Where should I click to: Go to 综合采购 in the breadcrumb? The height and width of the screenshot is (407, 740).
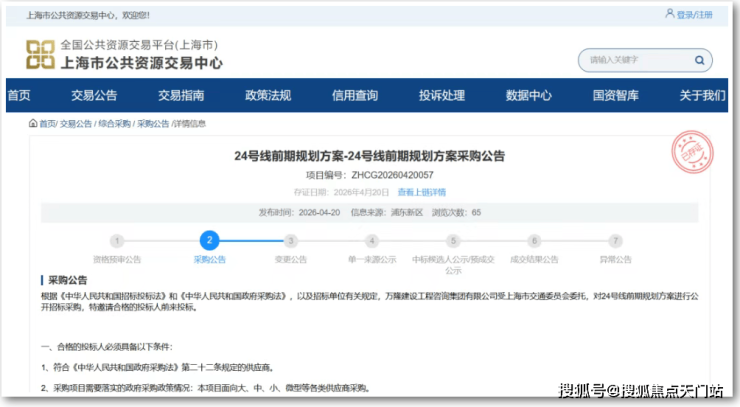coord(115,124)
